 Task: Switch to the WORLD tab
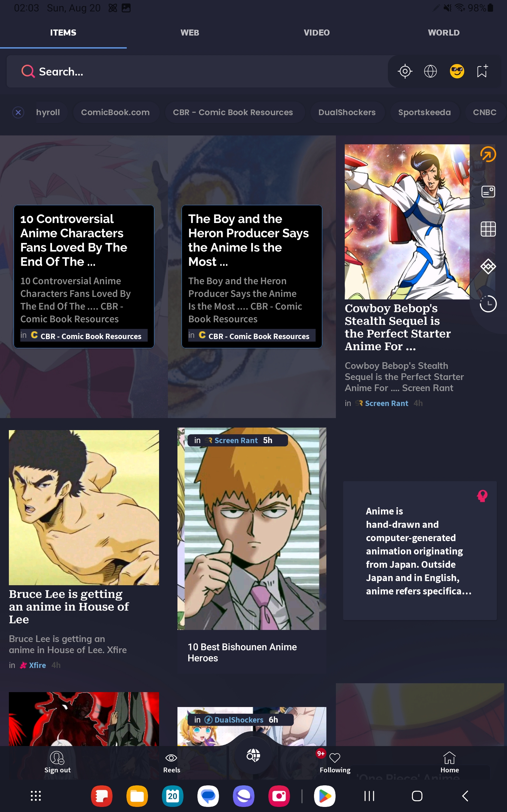(444, 33)
